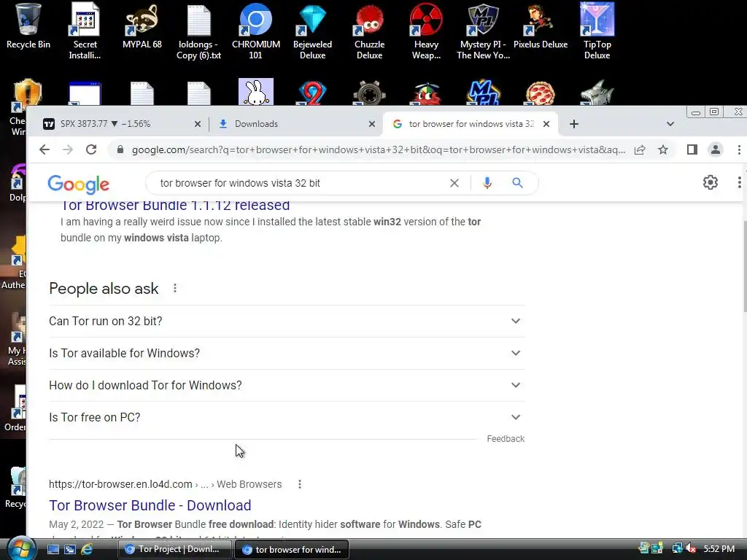Expand "Is Tor free on PC?" question
The width and height of the screenshot is (747, 560).
[287, 417]
